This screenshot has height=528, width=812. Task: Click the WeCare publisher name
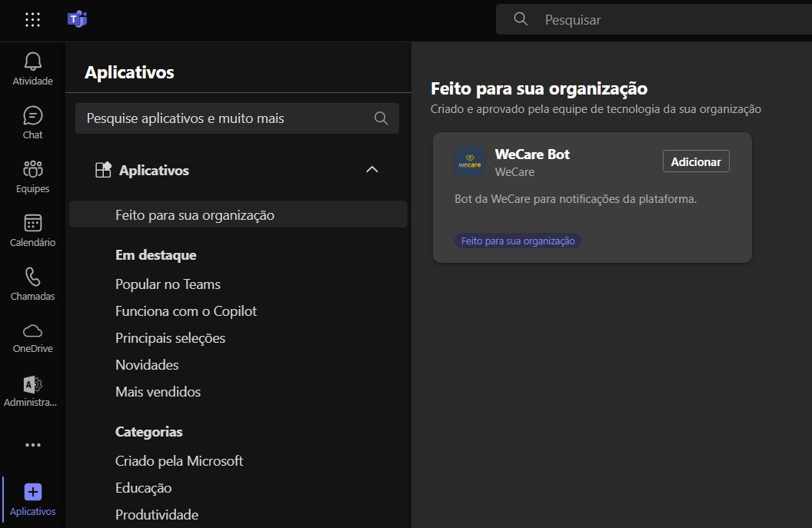(514, 172)
